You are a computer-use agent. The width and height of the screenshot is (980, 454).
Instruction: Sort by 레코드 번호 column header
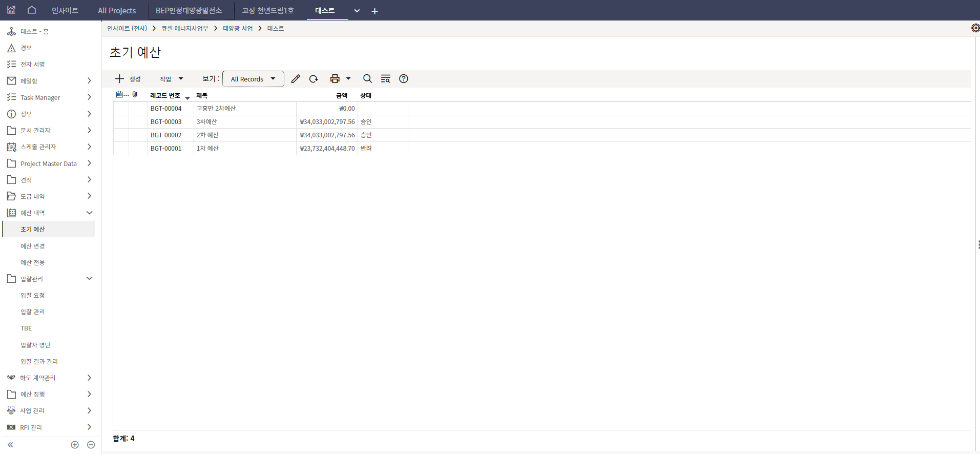pyautogui.click(x=165, y=96)
